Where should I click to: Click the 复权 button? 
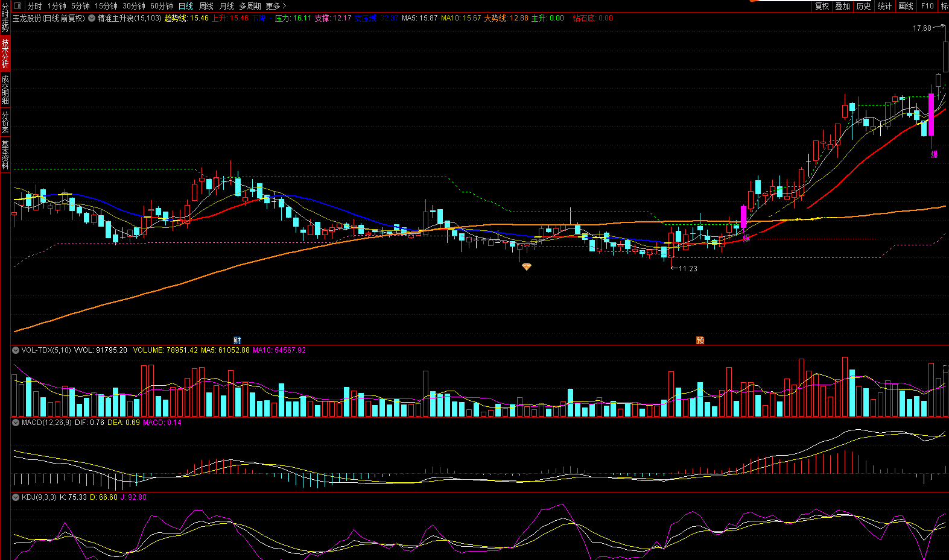[822, 6]
